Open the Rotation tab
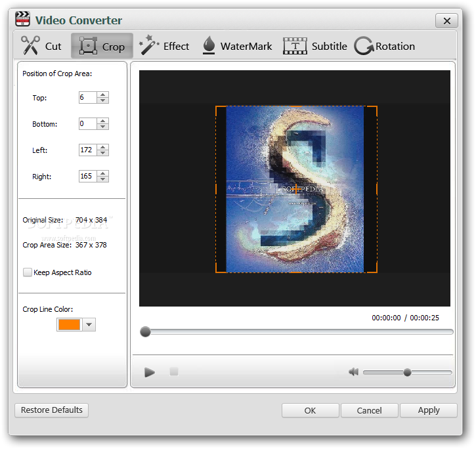476x449 pixels. pos(384,46)
